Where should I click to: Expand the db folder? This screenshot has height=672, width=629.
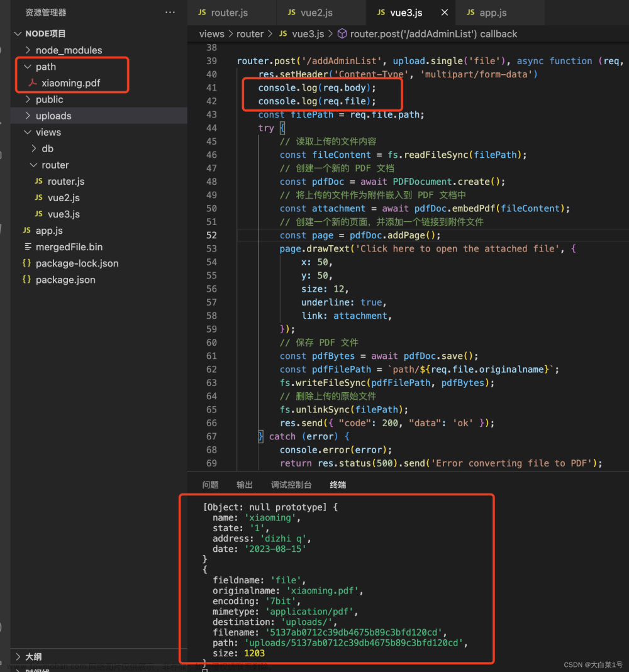pyautogui.click(x=34, y=148)
